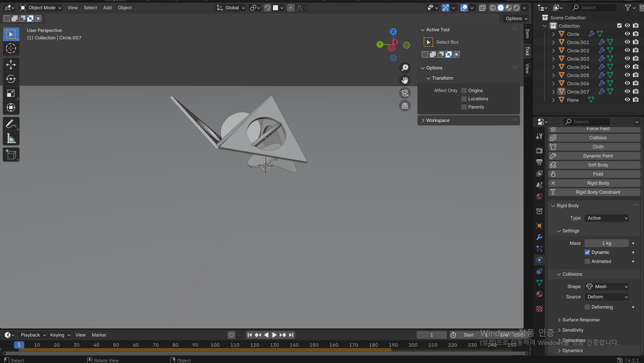Hide Circle.003 using its eye icon
Image resolution: width=644 pixels, height=363 pixels.
pos(627,59)
